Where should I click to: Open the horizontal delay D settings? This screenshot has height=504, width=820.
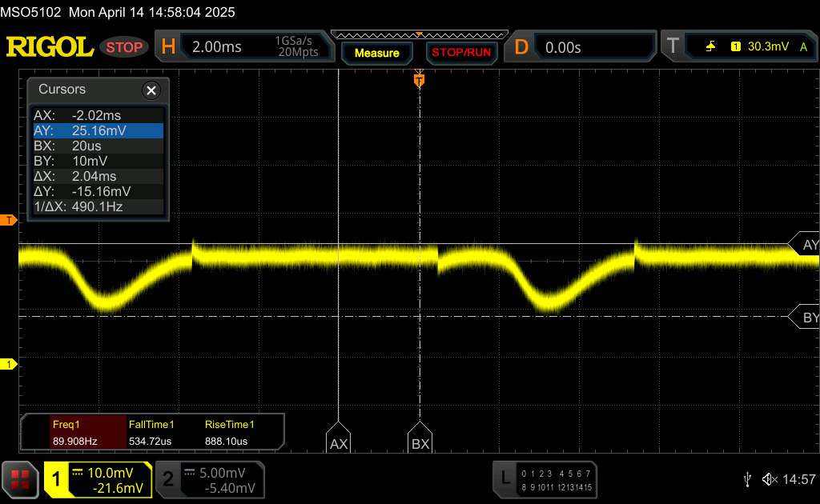click(585, 47)
